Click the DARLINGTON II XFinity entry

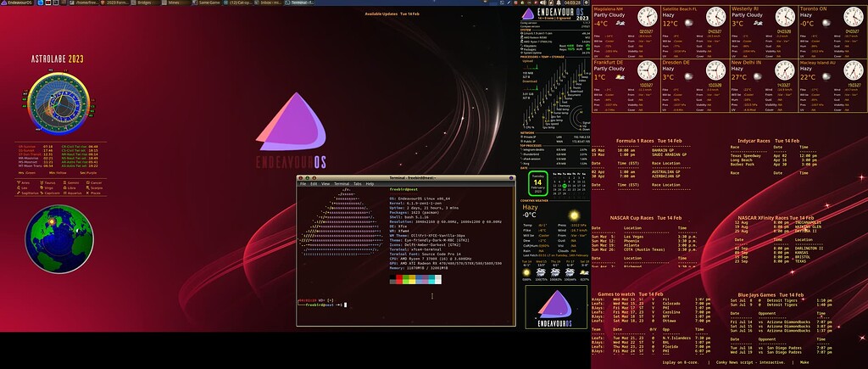click(x=809, y=249)
